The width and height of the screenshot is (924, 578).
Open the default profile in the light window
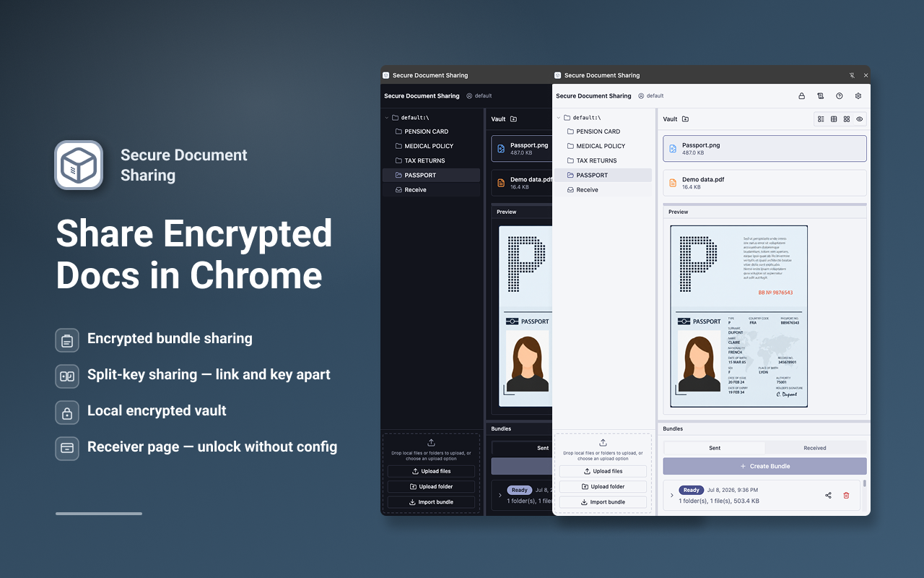point(650,95)
